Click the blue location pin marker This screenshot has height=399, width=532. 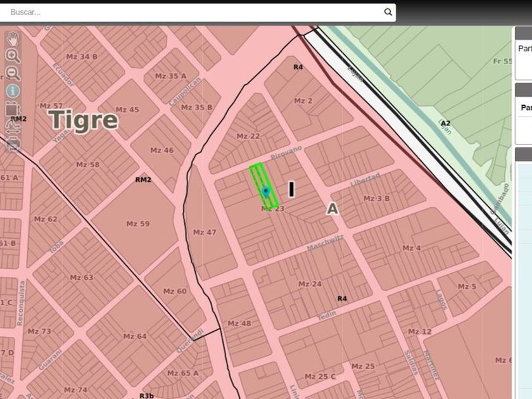(265, 192)
